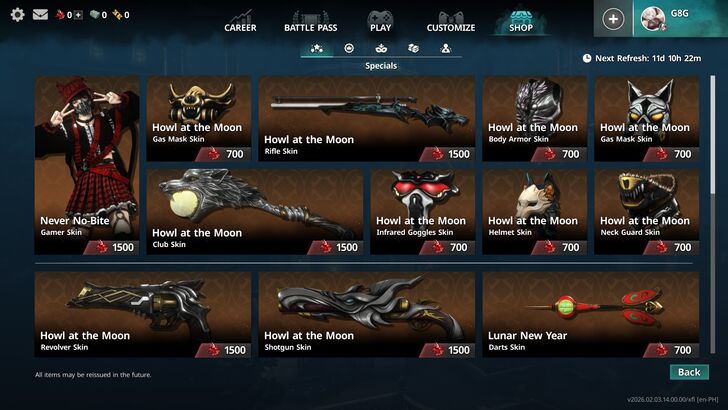Select the mask shop category icon
The height and width of the screenshot is (410, 728).
pos(381,48)
